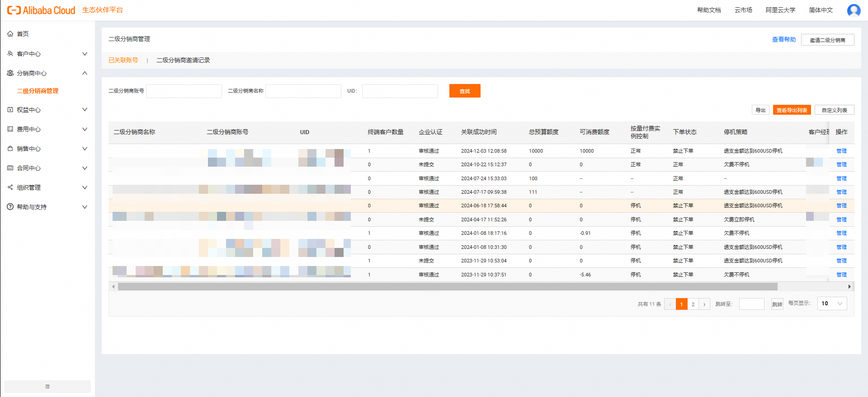Expand the 帮助与支持 menu chevron
Image resolution: width=868 pixels, height=397 pixels.
coord(85,207)
